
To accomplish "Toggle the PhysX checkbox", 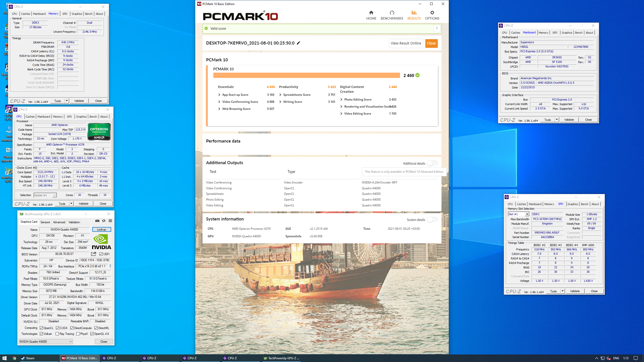I will [78, 334].
